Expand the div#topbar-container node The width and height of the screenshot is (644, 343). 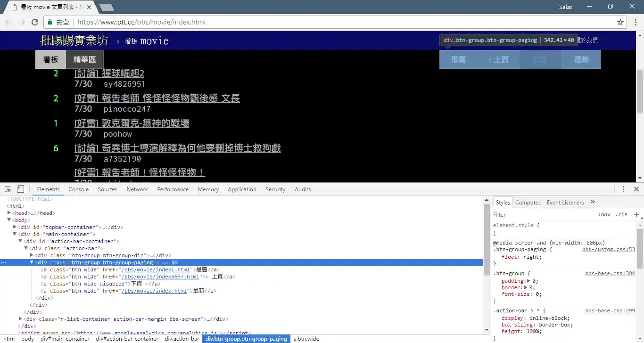click(15, 227)
